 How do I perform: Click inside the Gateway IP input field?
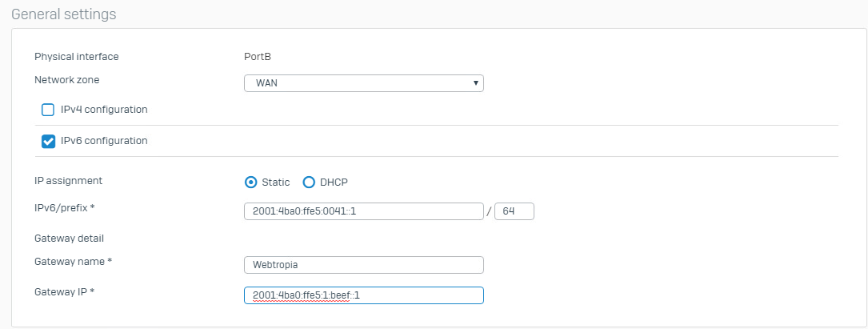[363, 295]
